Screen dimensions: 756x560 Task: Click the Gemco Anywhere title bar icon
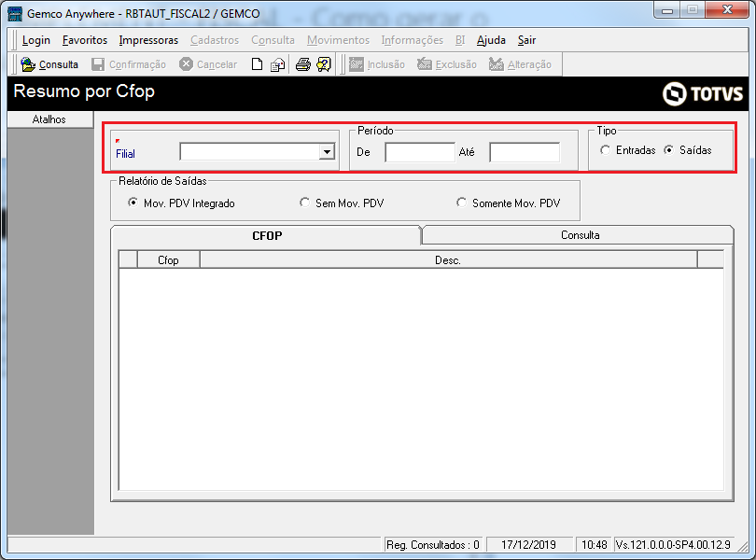15,13
